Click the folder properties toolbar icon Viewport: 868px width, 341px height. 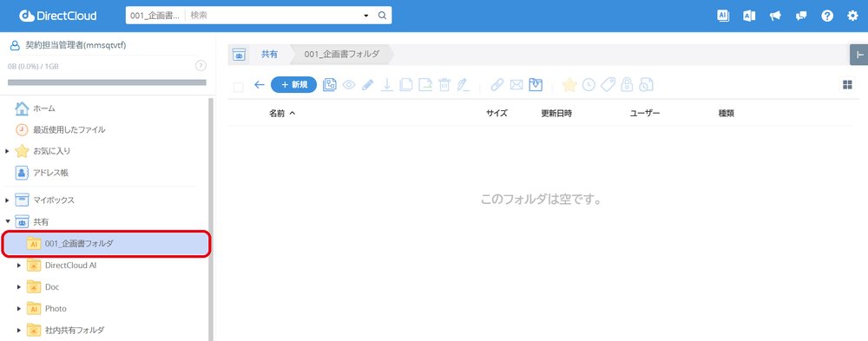tap(329, 85)
